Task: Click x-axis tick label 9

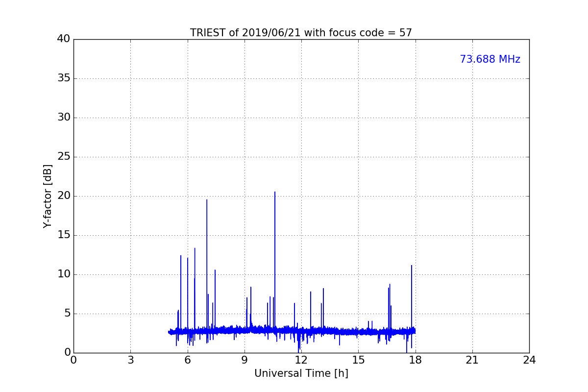Action: click(x=245, y=360)
